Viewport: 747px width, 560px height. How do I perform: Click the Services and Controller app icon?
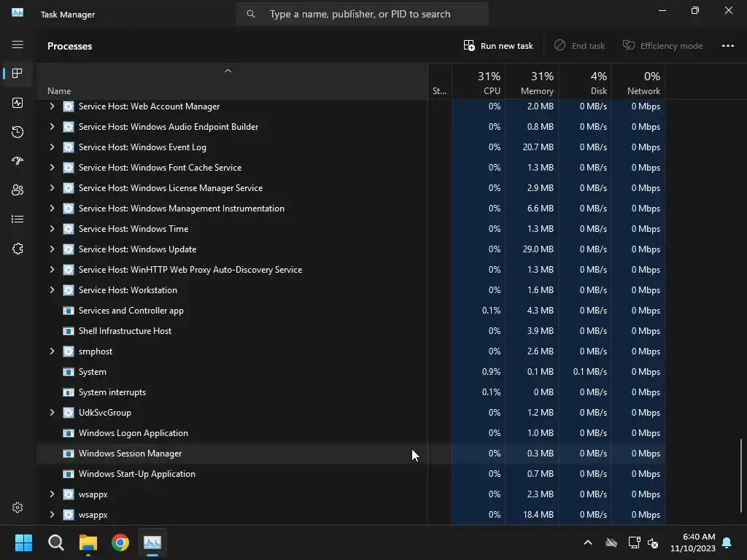click(x=69, y=311)
